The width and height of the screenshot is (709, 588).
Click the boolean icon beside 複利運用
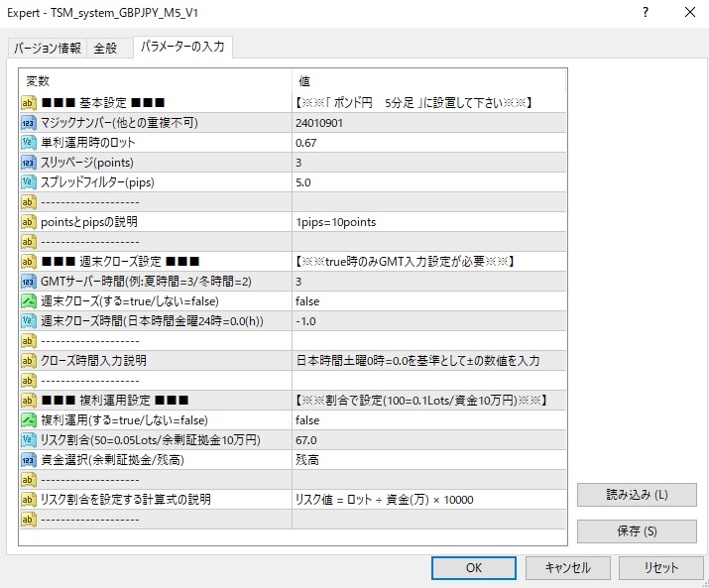point(29,419)
